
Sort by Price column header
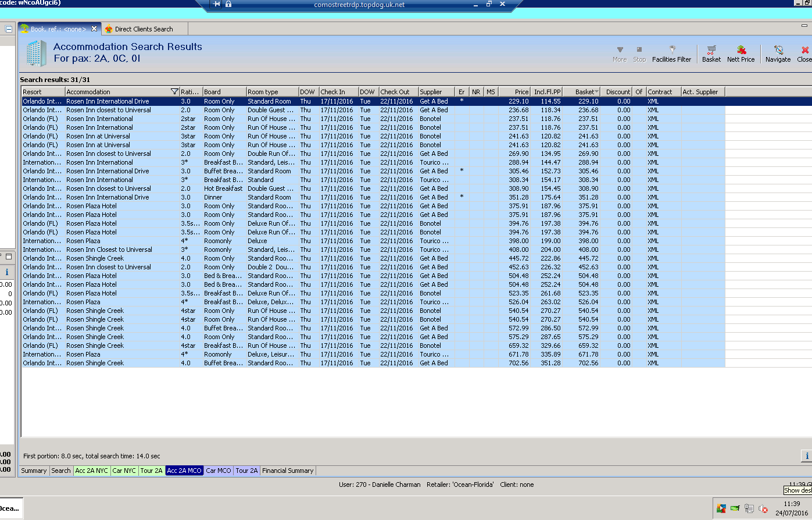[514, 92]
